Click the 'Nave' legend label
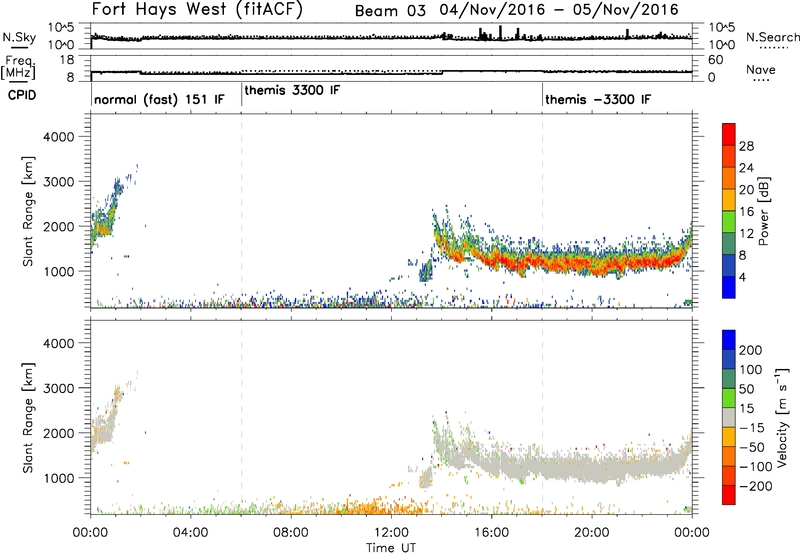 (760, 70)
